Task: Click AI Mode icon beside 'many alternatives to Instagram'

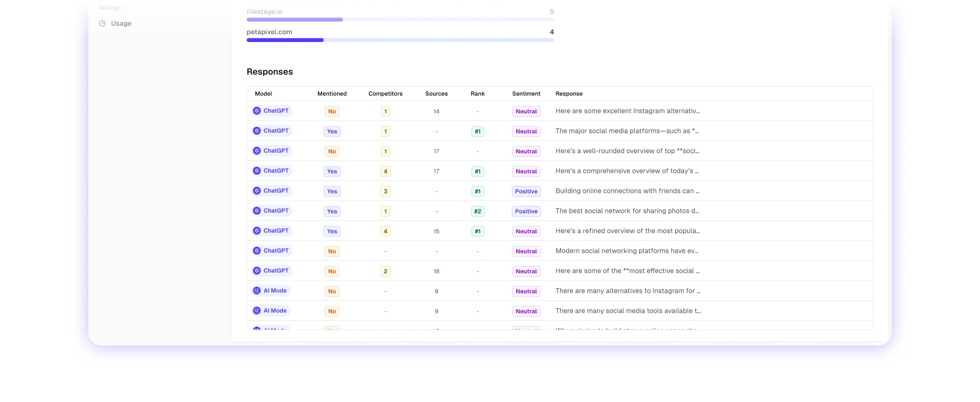Action: pos(257,291)
